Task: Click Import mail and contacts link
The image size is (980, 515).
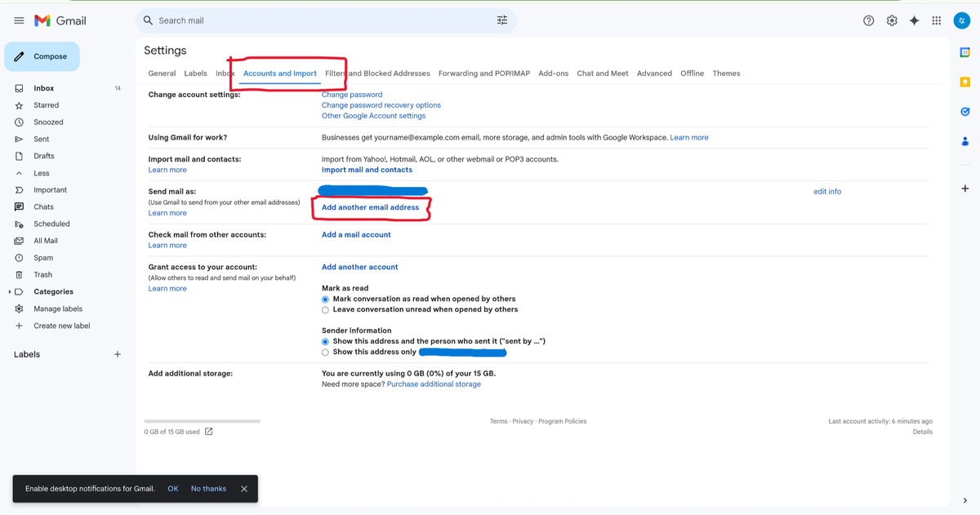Action: pos(367,170)
